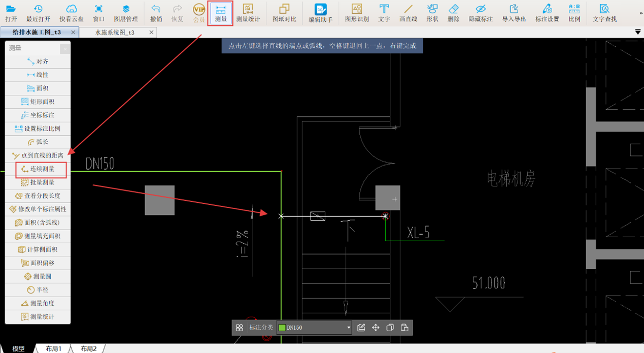This screenshot has height=353, width=644.
Task: Switch to the 水施系统图_t3 tab
Action: point(115,33)
